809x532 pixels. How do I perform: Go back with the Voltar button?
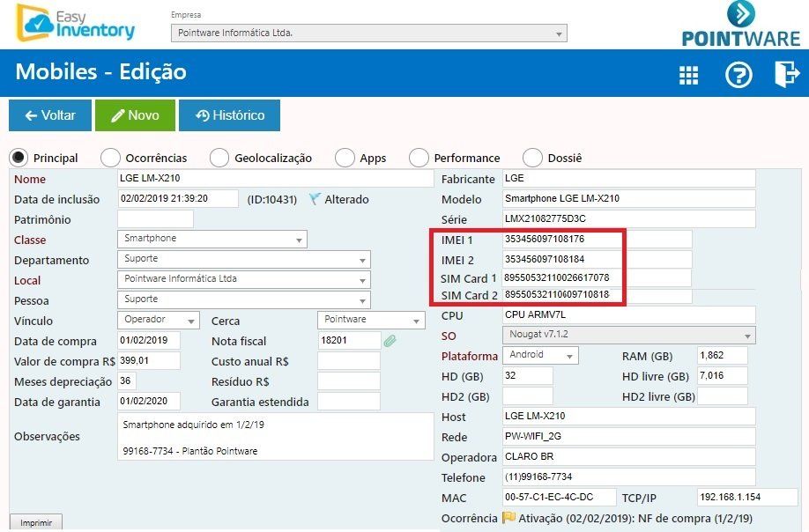(50, 115)
